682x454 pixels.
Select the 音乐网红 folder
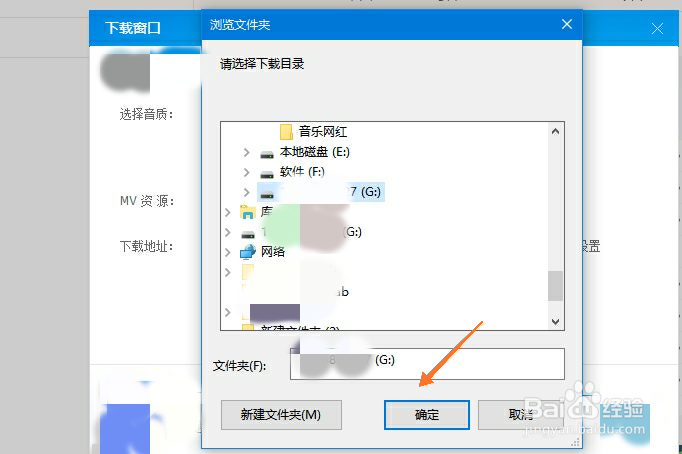point(323,131)
